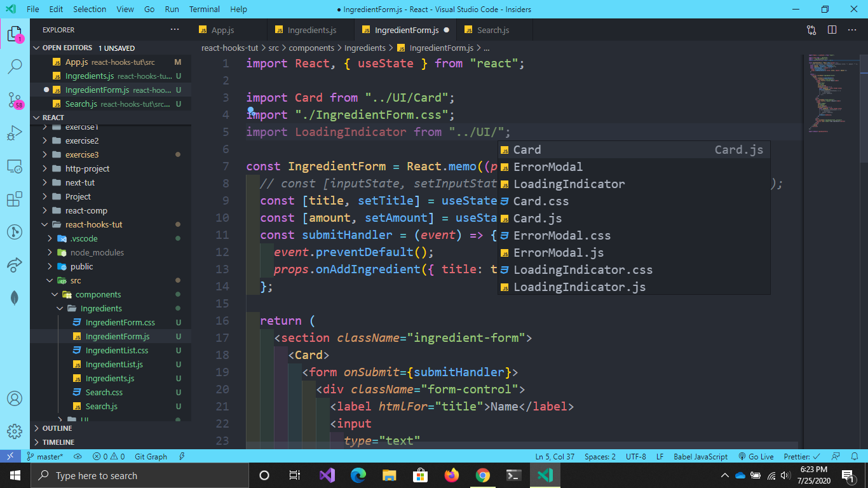Open the Run and Debug view

click(x=15, y=133)
